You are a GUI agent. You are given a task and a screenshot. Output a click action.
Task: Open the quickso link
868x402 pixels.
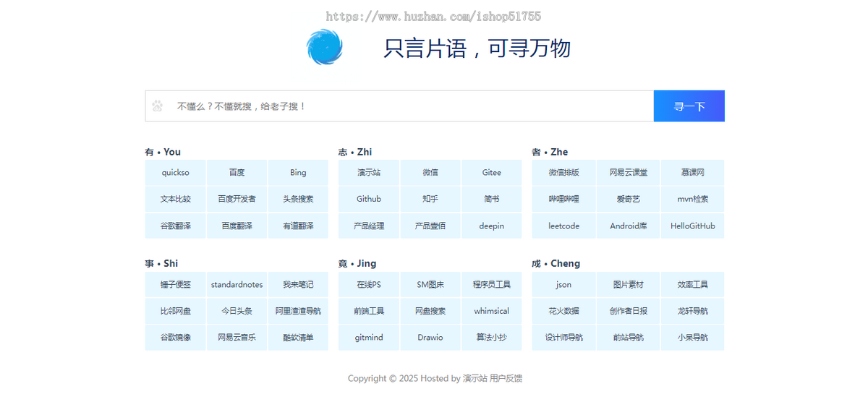coord(176,173)
